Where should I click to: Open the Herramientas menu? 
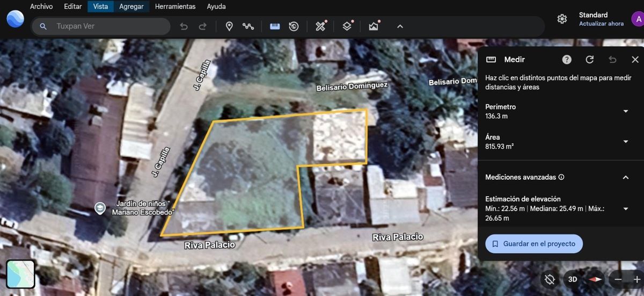(175, 6)
